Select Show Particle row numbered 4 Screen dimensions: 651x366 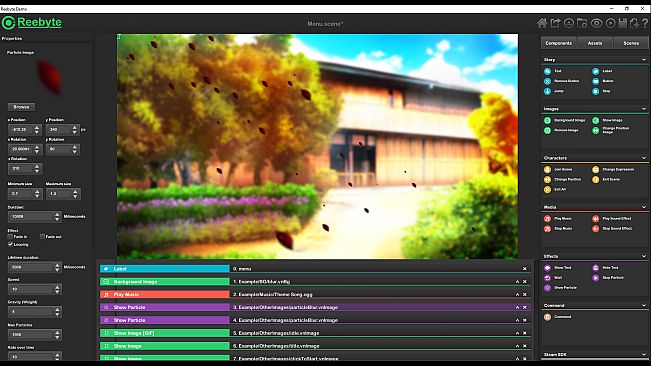click(316, 320)
